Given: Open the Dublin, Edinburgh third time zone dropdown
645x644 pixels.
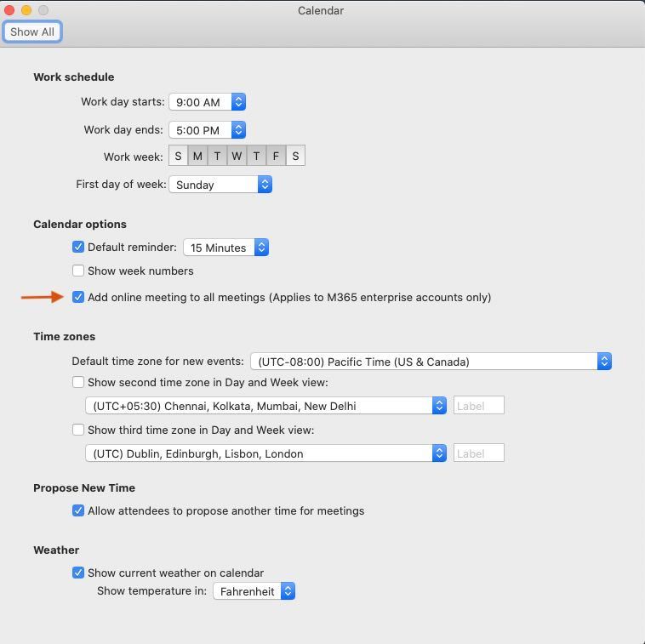Looking at the screenshot, I should pos(265,453).
